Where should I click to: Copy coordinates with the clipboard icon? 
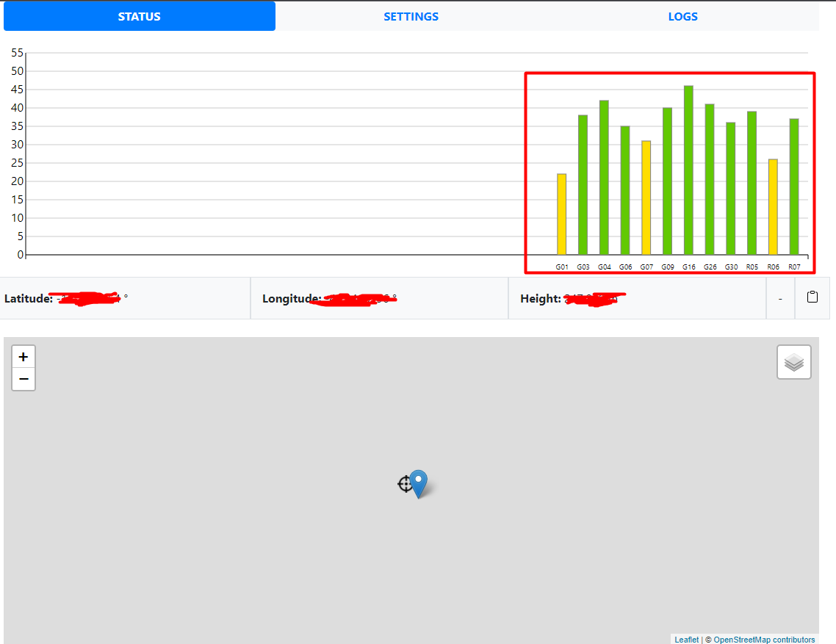point(812,297)
